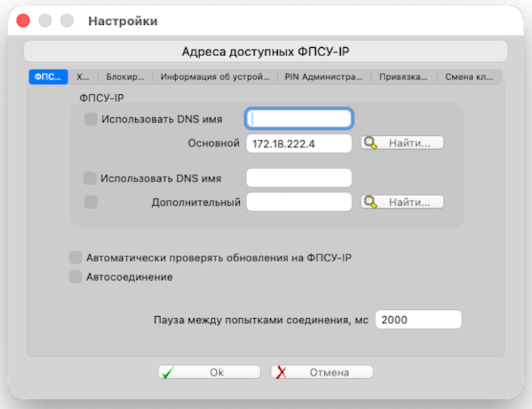Viewport: 532px width, 409px height.
Task: Enable first Использовать DNS имя checkbox
Action: 91,119
